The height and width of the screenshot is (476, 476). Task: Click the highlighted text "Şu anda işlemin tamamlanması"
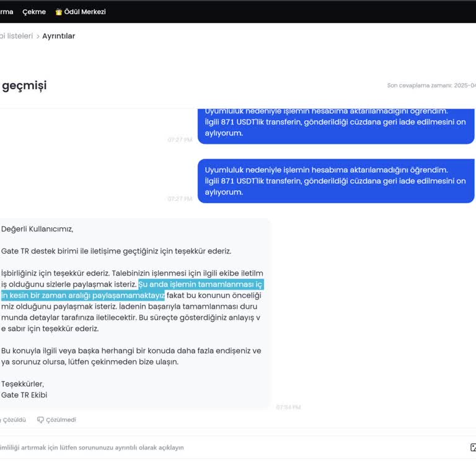click(196, 284)
